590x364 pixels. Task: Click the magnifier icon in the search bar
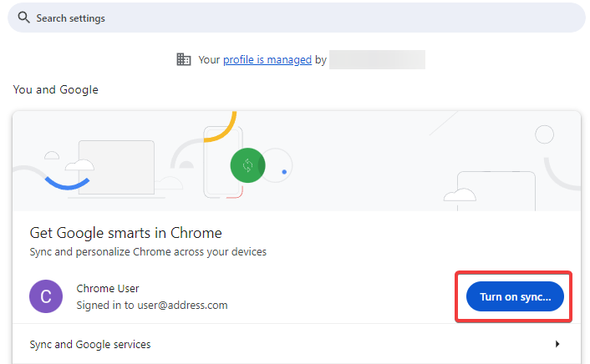click(x=23, y=18)
